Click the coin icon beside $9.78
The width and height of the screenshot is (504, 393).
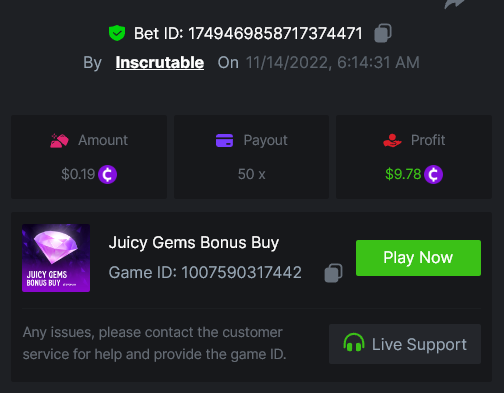(x=433, y=174)
